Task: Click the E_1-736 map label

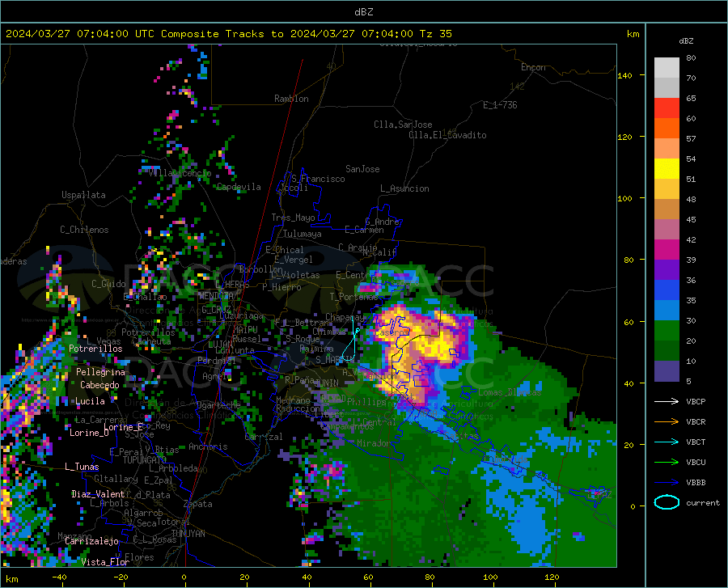Action: point(500,105)
